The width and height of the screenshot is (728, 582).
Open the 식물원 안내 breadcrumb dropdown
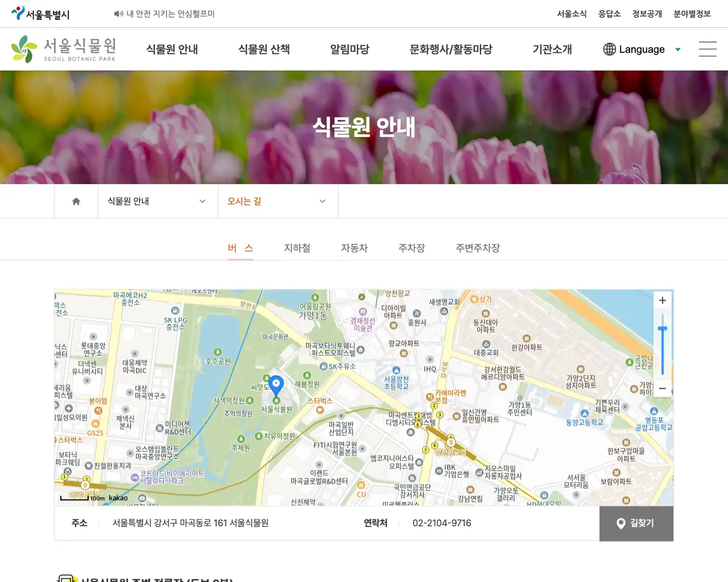tap(202, 201)
